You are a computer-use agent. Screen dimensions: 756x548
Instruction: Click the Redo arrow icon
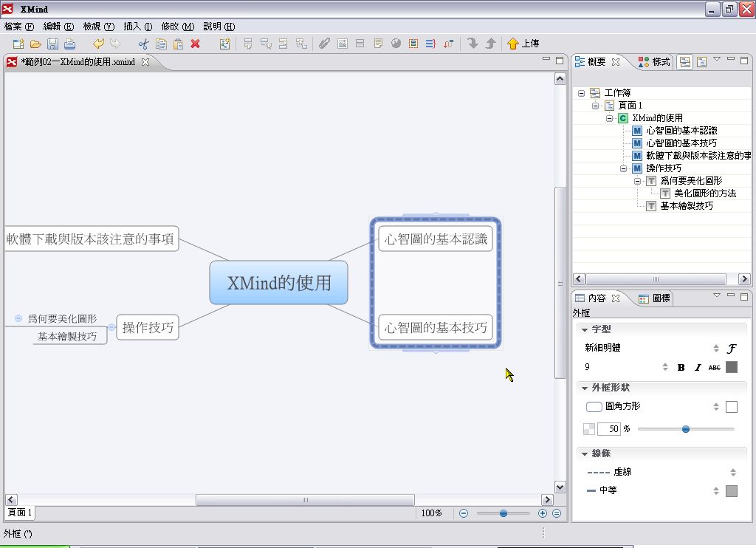coord(114,44)
